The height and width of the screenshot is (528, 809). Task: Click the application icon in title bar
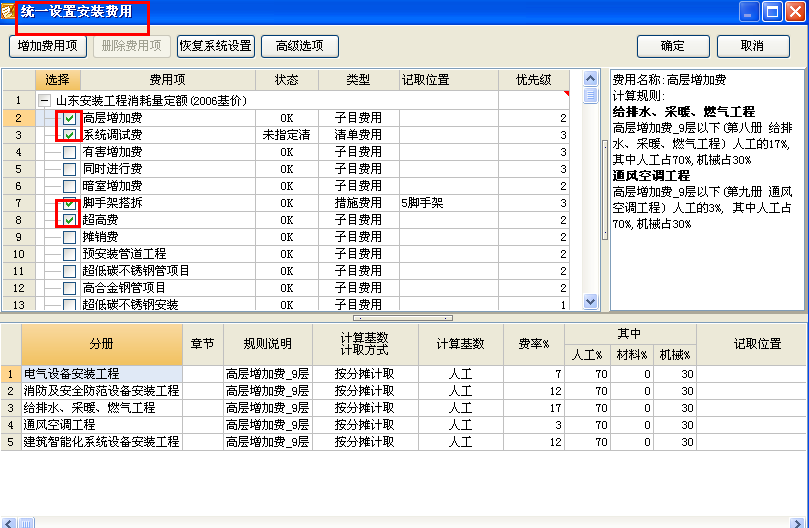coord(7,11)
